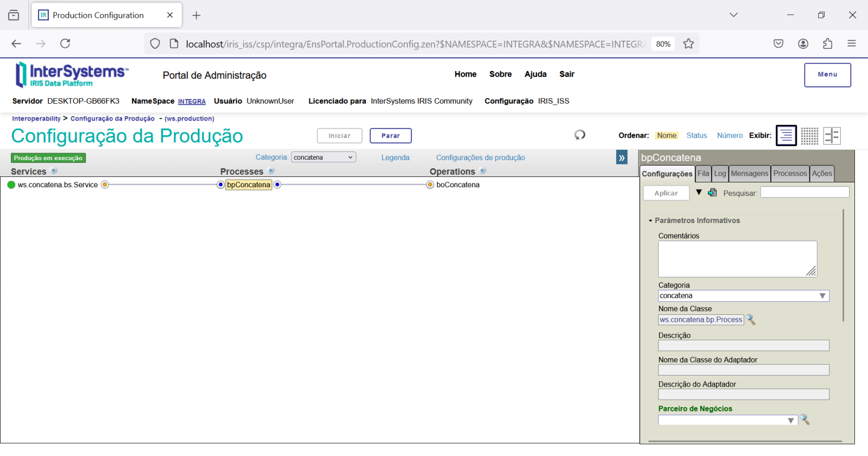Open the Categoria dropdown in the toolbar

[x=323, y=157]
